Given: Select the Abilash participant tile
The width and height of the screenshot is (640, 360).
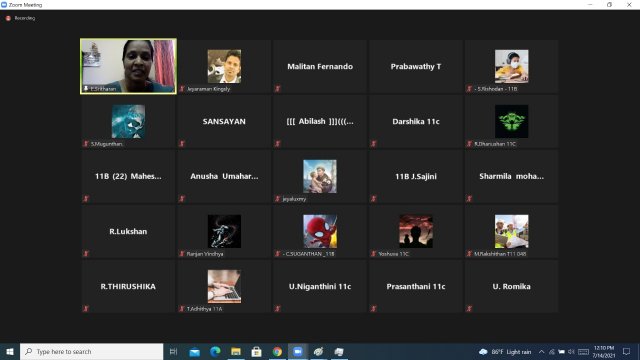Looking at the screenshot, I should [x=320, y=121].
